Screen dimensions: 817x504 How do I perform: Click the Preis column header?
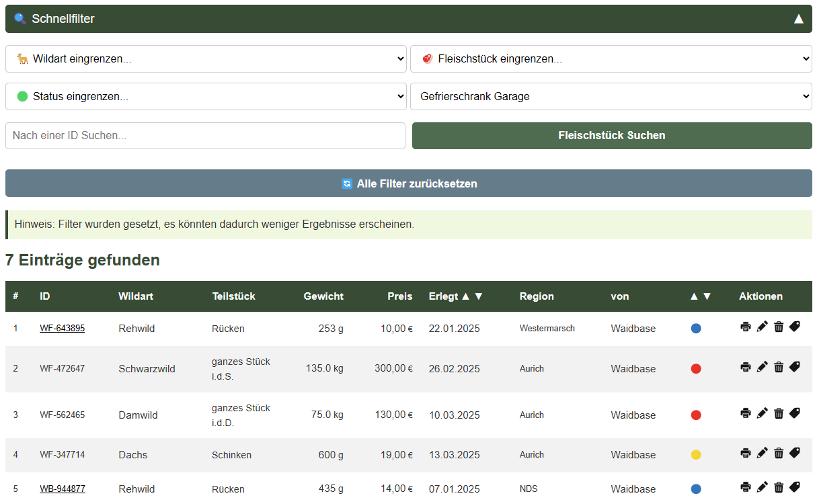(x=400, y=296)
